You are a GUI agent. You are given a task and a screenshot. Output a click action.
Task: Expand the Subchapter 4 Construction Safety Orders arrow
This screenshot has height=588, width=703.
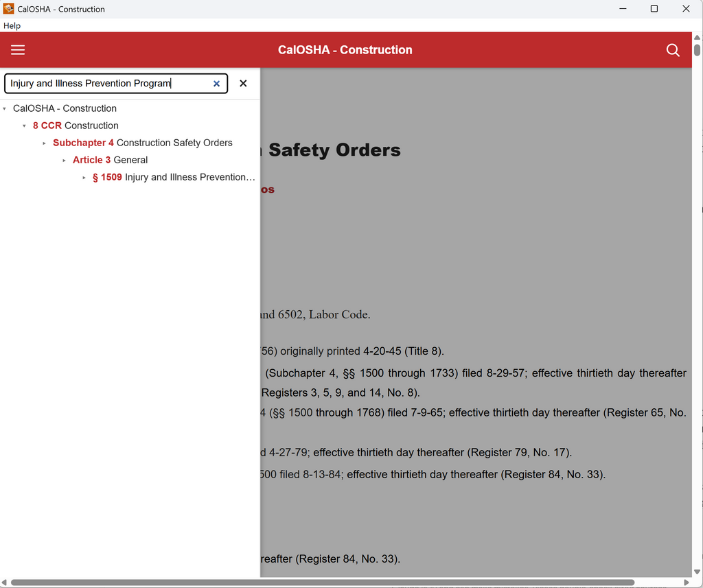pos(44,143)
